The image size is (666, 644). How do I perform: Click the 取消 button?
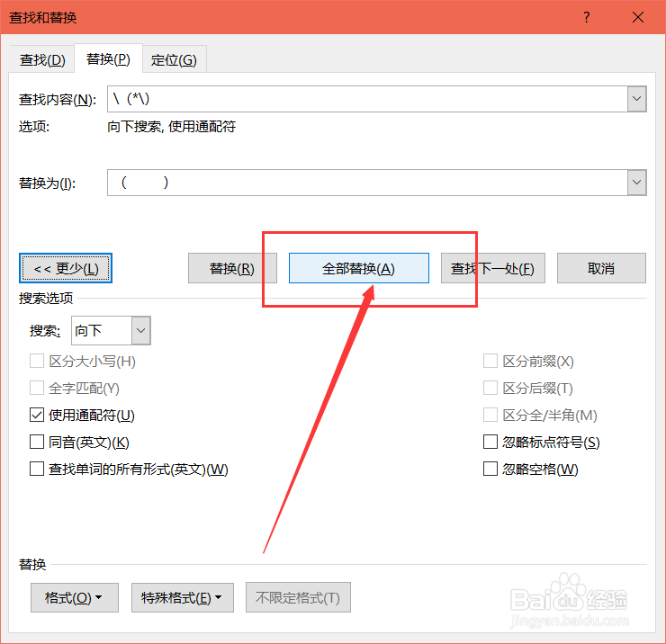(601, 268)
